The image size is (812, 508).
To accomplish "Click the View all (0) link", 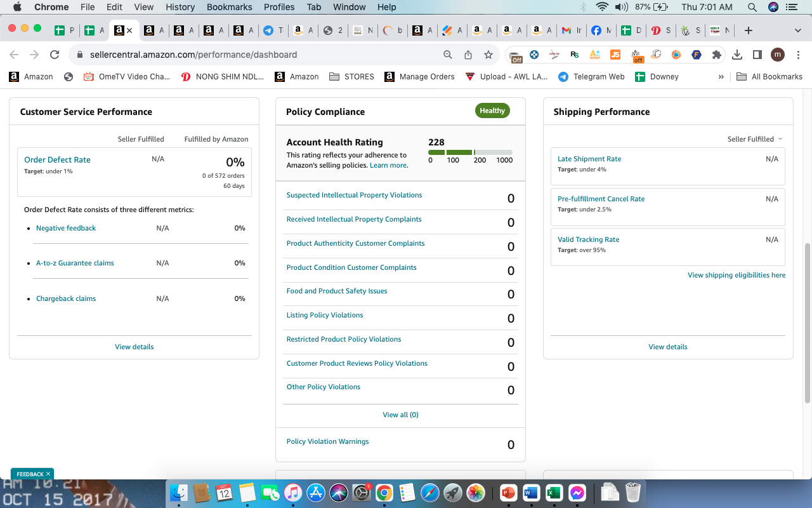I will coord(400,415).
